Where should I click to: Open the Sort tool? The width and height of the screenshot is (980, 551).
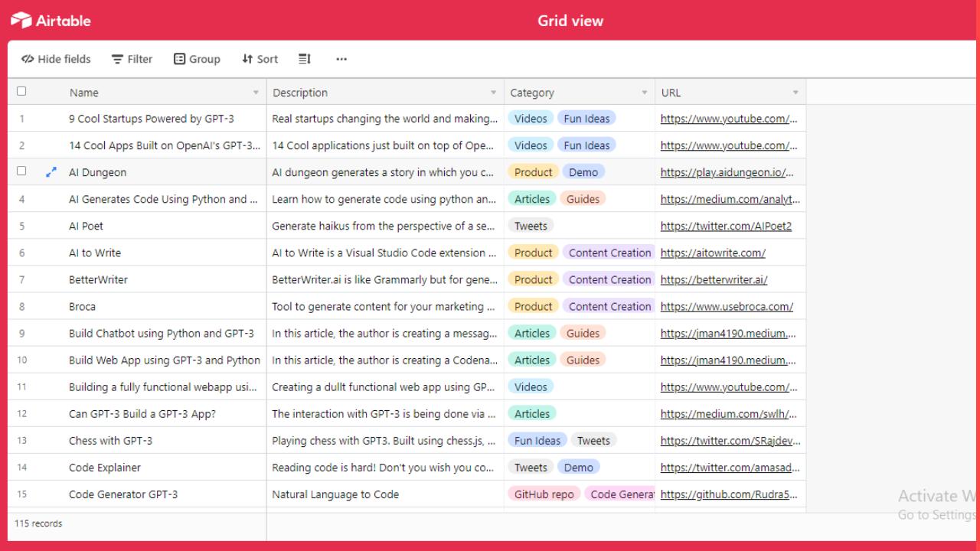pos(260,59)
